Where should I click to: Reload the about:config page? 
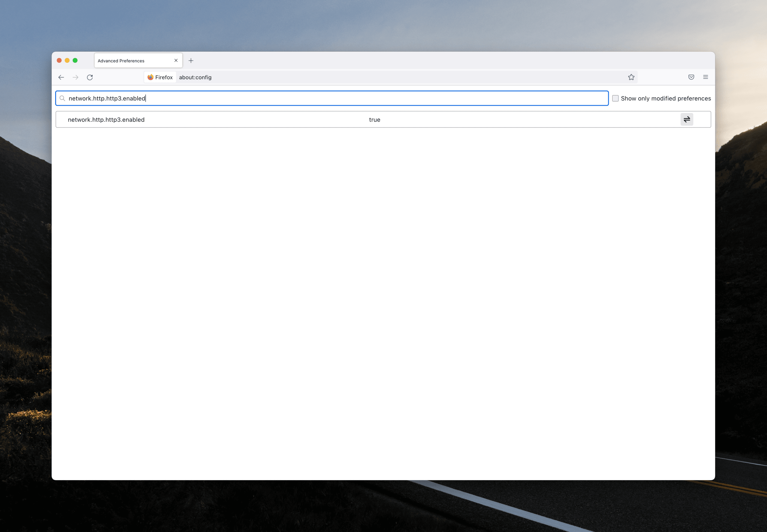pyautogui.click(x=90, y=77)
